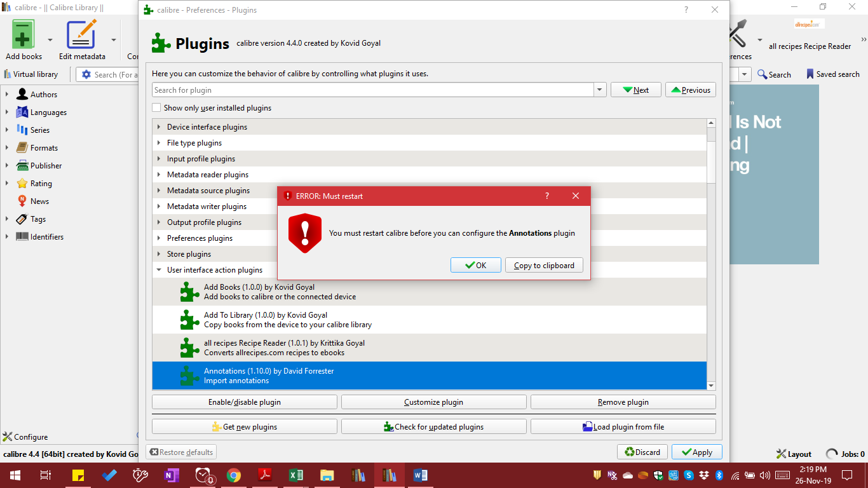This screenshot has height=488, width=868.
Task: Open Sticky Notes from taskbar
Action: (79, 475)
